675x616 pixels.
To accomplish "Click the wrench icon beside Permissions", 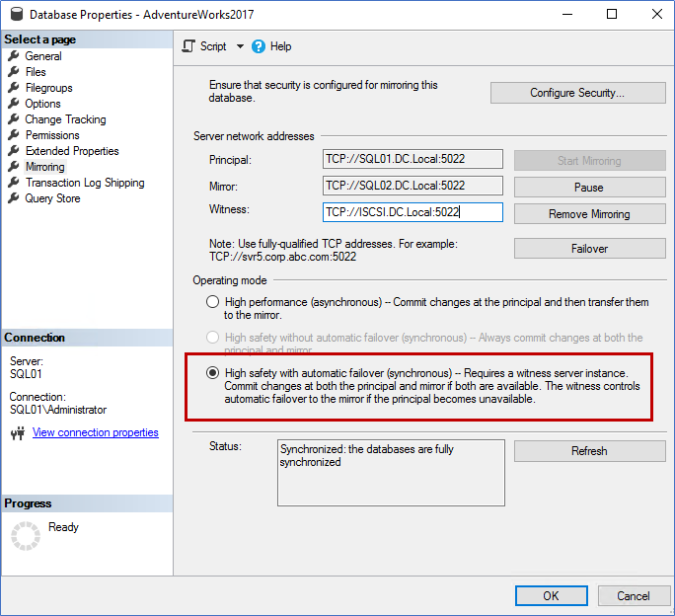I will click(x=14, y=135).
